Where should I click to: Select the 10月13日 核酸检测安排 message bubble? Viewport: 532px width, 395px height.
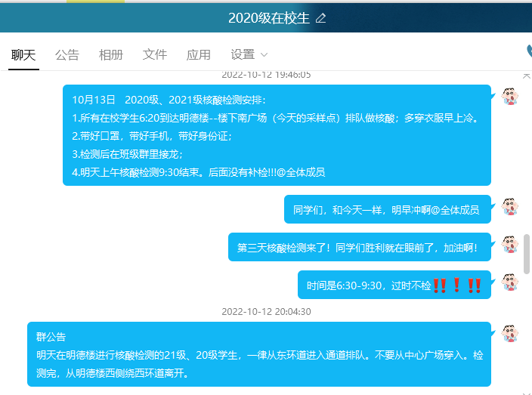(277, 135)
